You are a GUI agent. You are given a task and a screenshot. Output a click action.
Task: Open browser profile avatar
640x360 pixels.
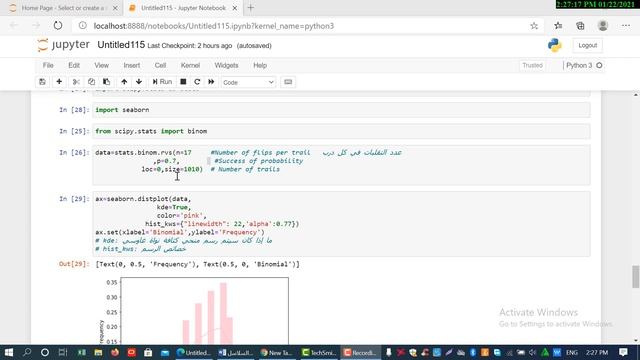[603, 26]
